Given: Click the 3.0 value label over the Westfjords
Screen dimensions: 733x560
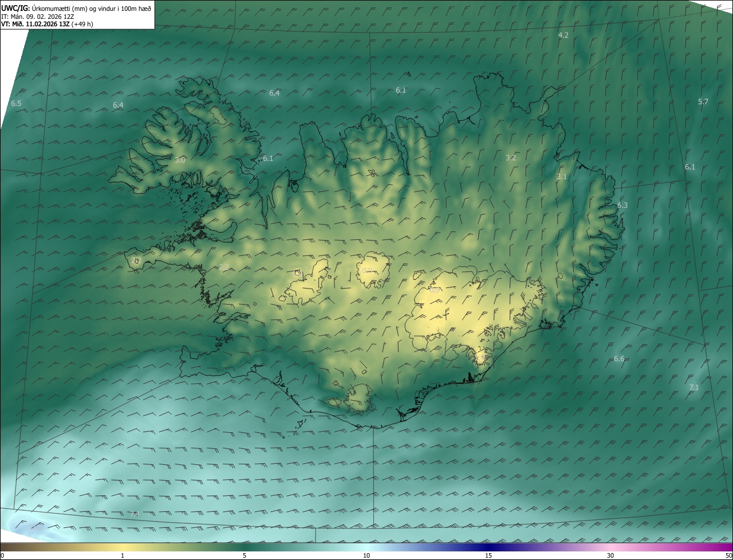Looking at the screenshot, I should pos(180,160).
